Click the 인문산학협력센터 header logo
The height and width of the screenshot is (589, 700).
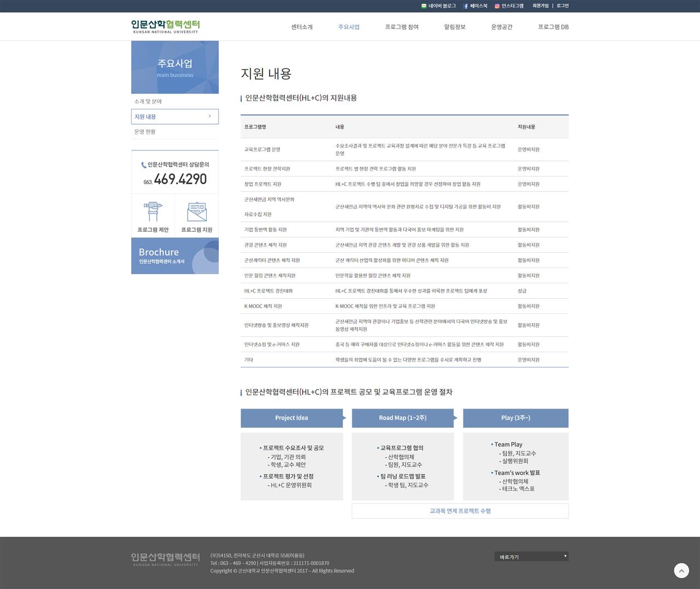(x=166, y=26)
